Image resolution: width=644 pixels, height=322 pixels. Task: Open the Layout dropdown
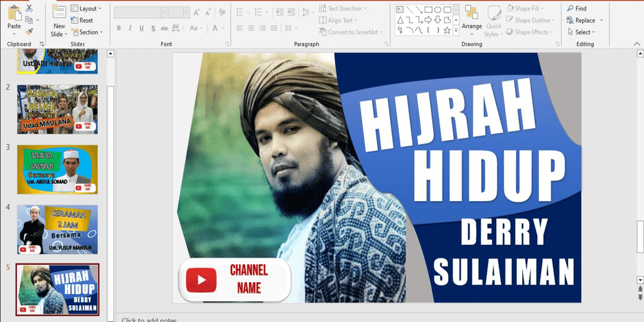tap(86, 8)
